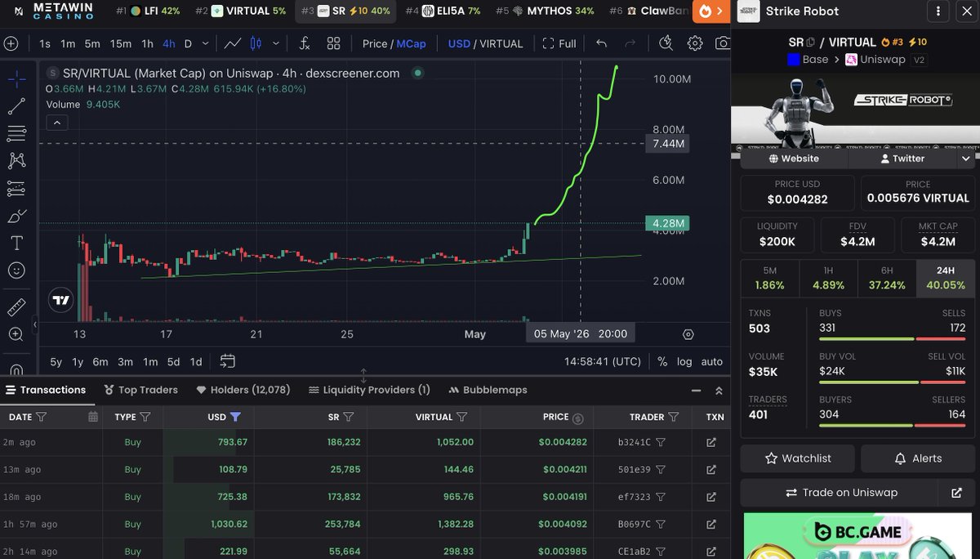Select the brush drawing tool
The image size is (980, 559).
(16, 217)
